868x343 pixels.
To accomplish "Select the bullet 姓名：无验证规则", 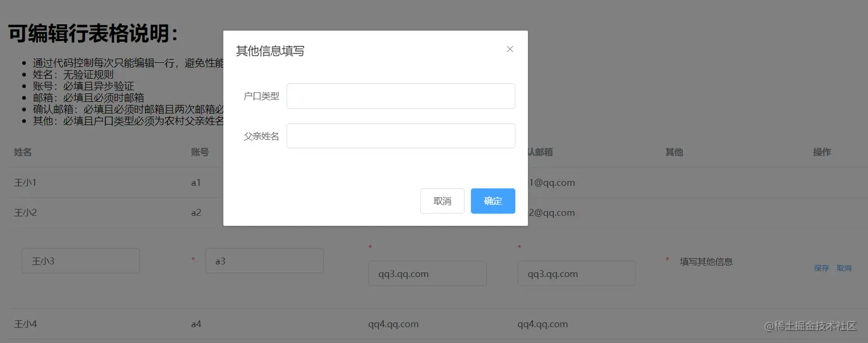I will pyautogui.click(x=73, y=75).
